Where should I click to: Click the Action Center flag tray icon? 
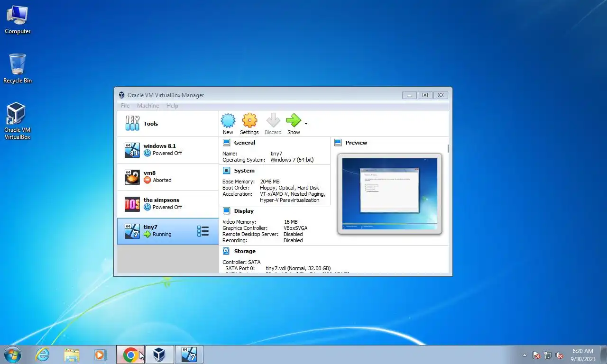(x=536, y=355)
